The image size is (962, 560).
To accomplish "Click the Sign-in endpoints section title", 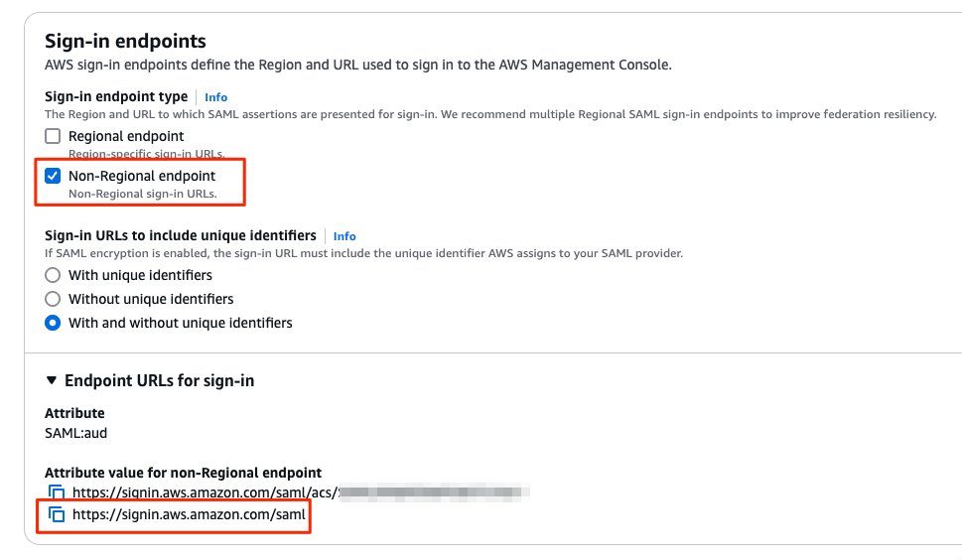I will click(125, 41).
